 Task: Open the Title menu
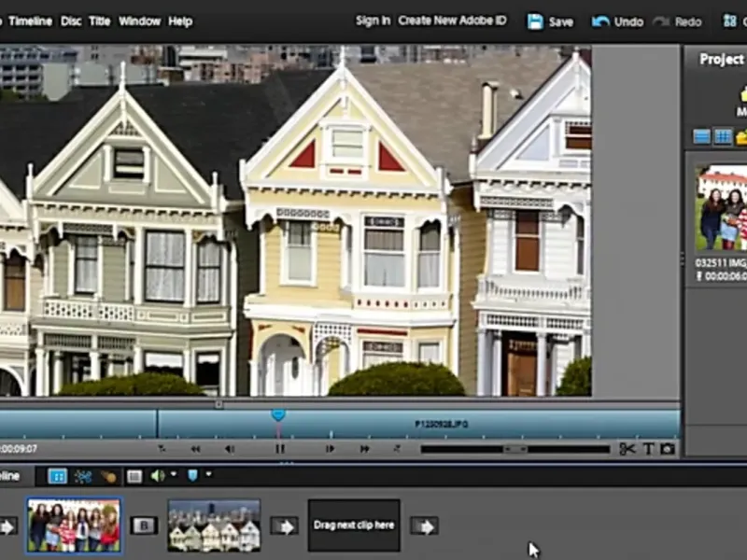coord(100,21)
